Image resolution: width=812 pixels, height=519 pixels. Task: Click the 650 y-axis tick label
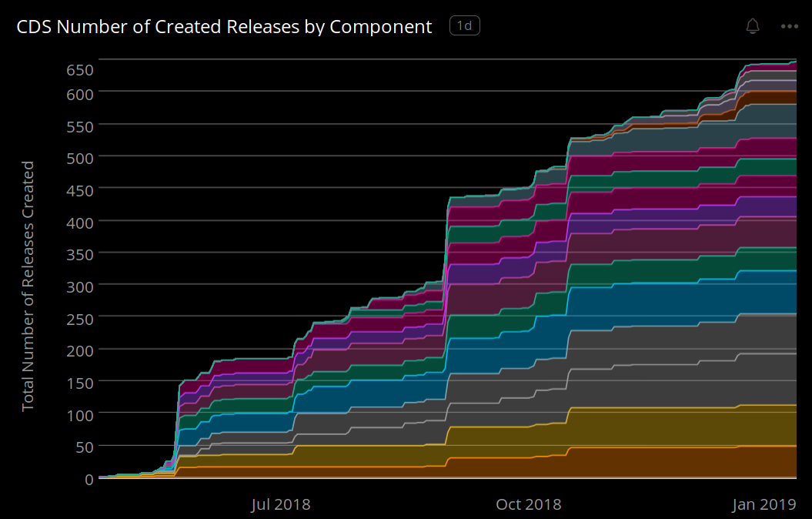pos(79,69)
